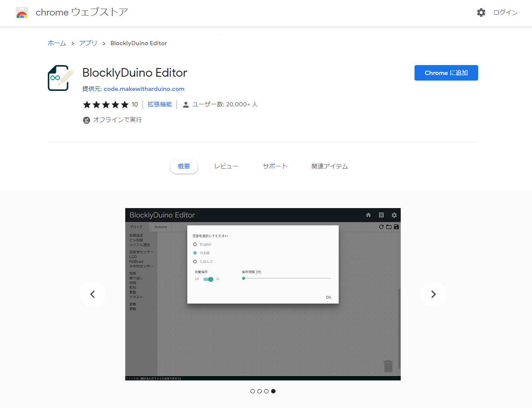Open the サポート support tab
Image resolution: width=532 pixels, height=408 pixels.
(x=275, y=166)
